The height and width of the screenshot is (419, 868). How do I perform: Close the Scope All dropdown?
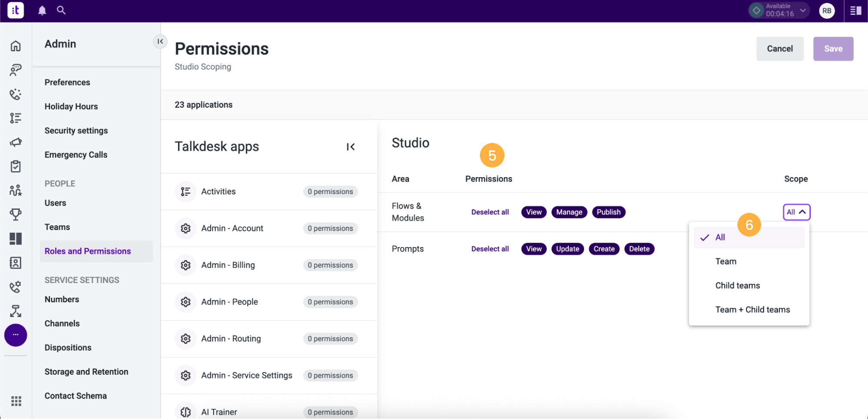tap(796, 212)
